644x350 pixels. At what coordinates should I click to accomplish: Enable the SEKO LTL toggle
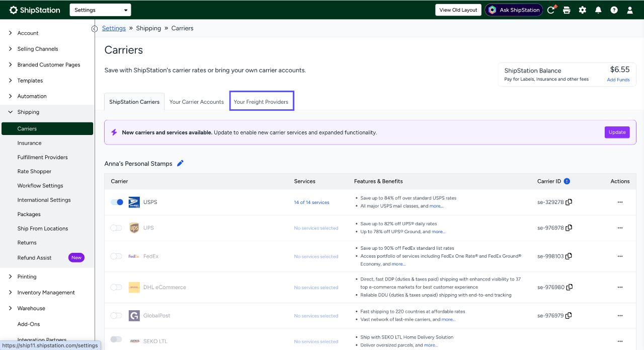click(116, 339)
